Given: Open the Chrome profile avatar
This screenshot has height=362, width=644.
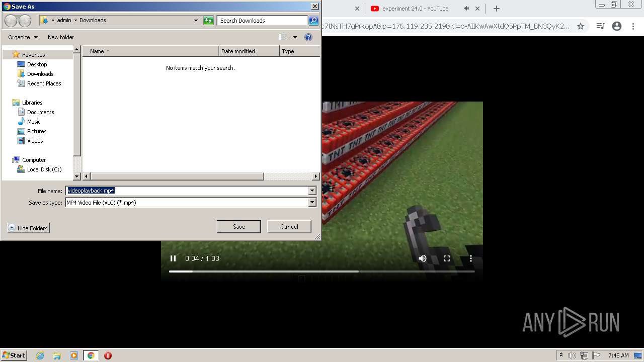Looking at the screenshot, I should (617, 26).
